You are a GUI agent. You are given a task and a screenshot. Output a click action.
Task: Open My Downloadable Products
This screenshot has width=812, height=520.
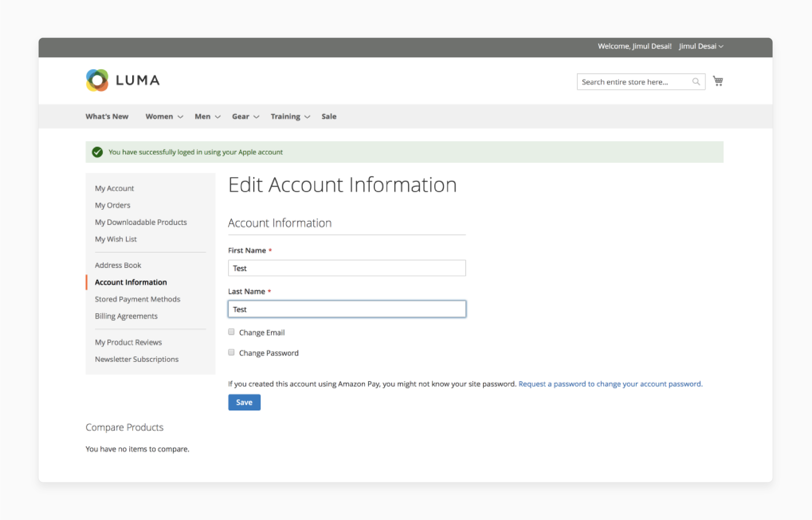click(x=141, y=222)
